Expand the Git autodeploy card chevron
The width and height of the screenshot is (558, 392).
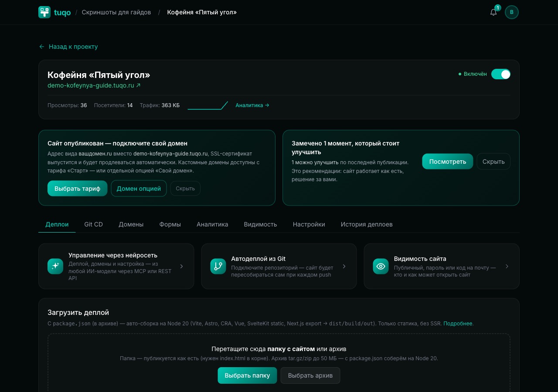coord(344,266)
